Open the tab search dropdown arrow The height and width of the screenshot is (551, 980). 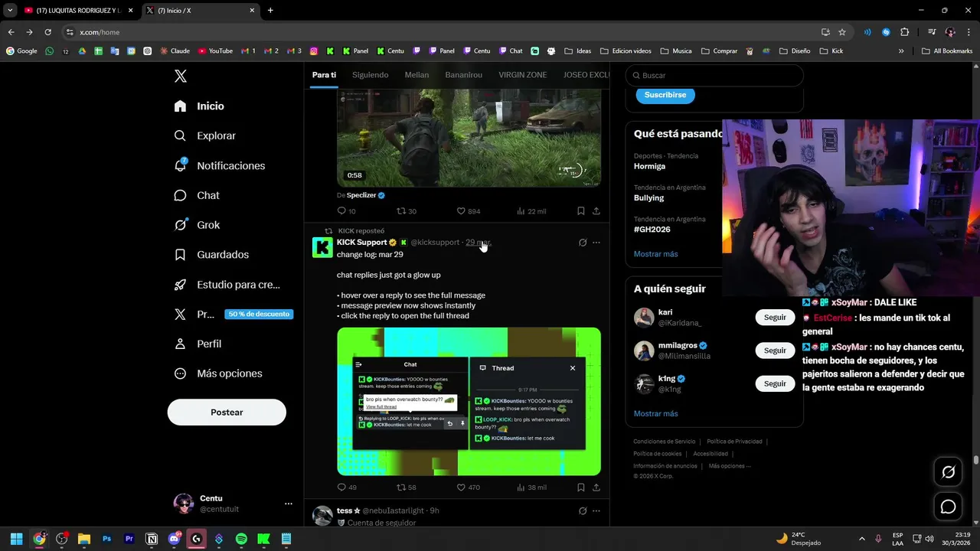(10, 11)
